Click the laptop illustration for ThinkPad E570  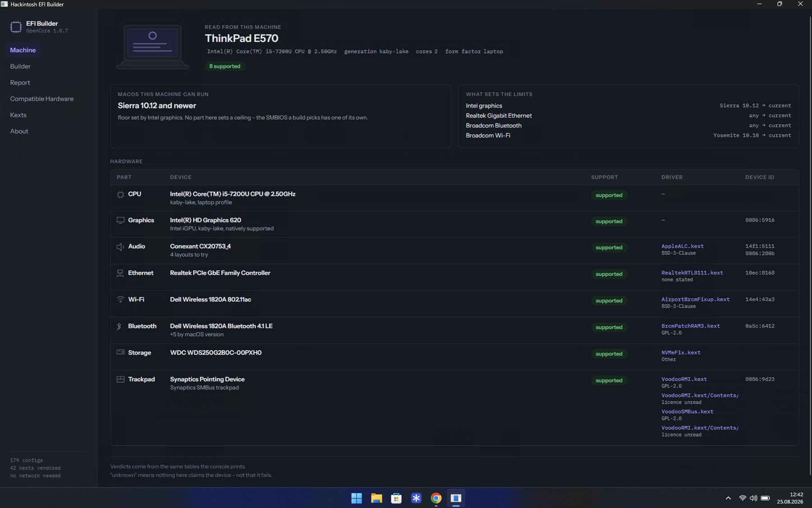(152, 47)
